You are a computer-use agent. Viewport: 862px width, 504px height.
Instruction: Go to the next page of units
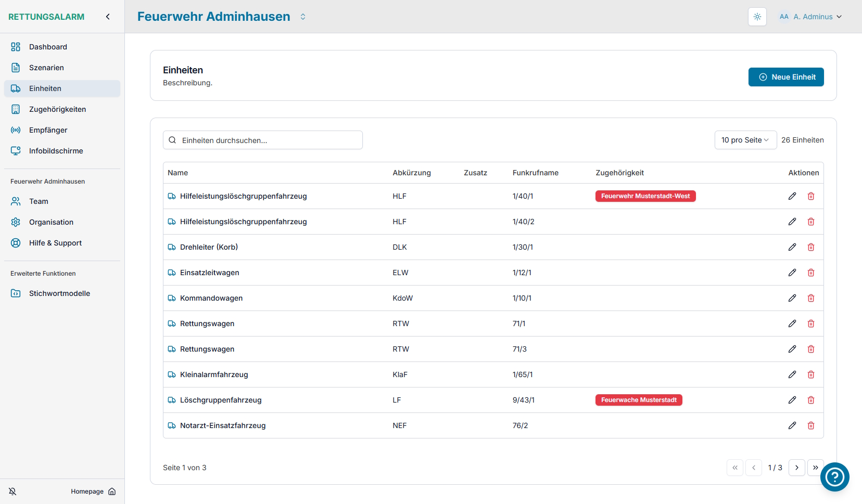click(796, 468)
